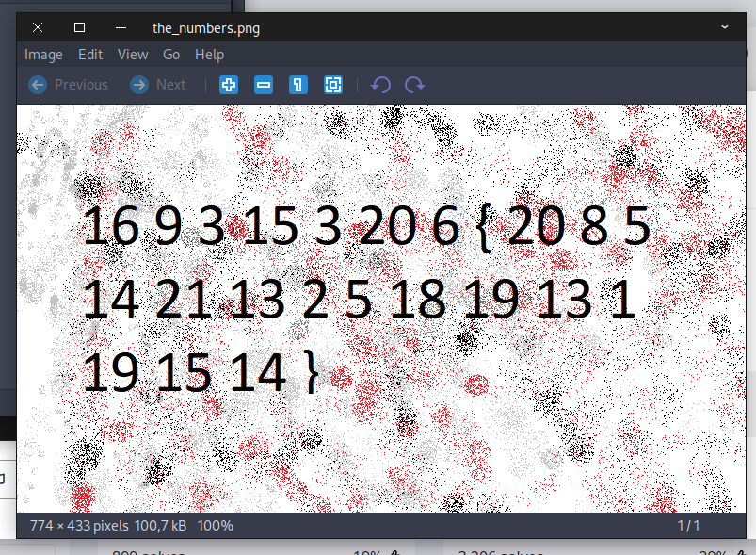Open the Help menu

(x=209, y=55)
